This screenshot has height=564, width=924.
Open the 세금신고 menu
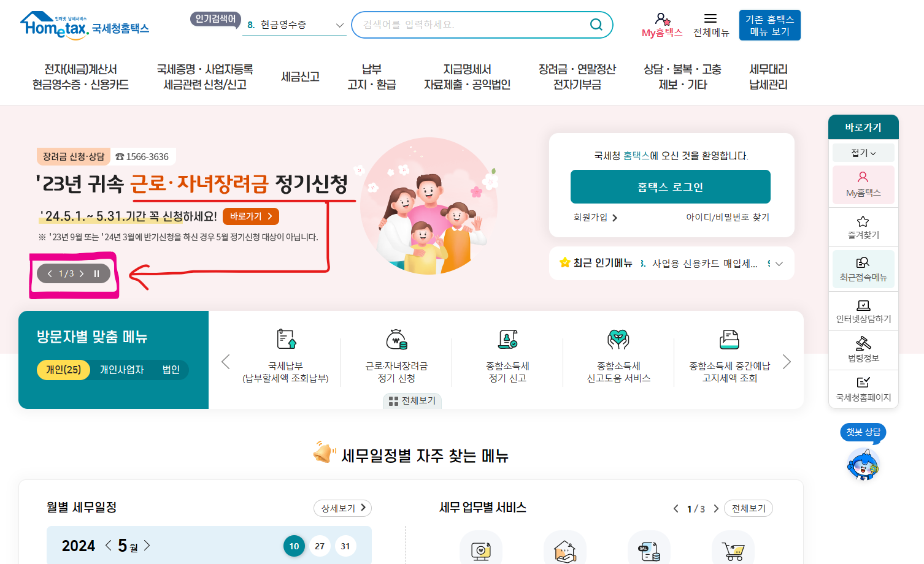coord(300,77)
